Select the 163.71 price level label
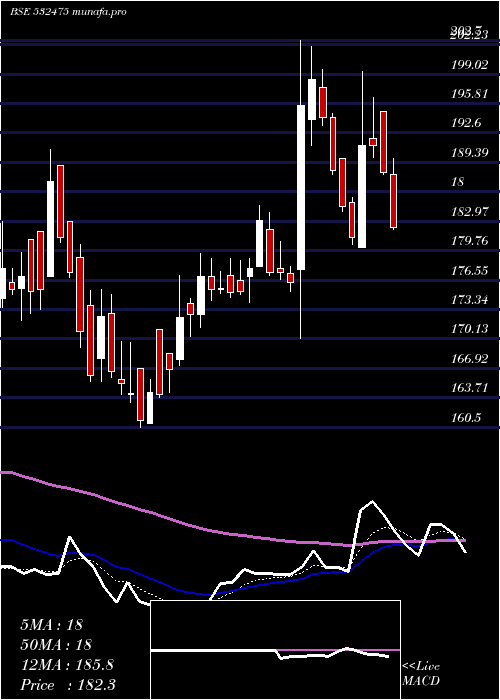Screen dimensions: 500x700 point(470,388)
